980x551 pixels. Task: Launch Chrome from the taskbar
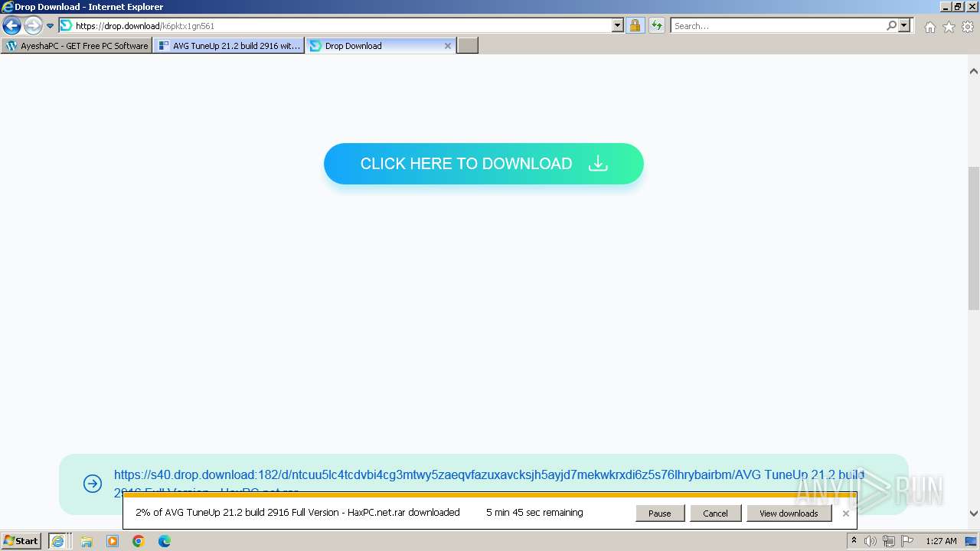point(139,541)
